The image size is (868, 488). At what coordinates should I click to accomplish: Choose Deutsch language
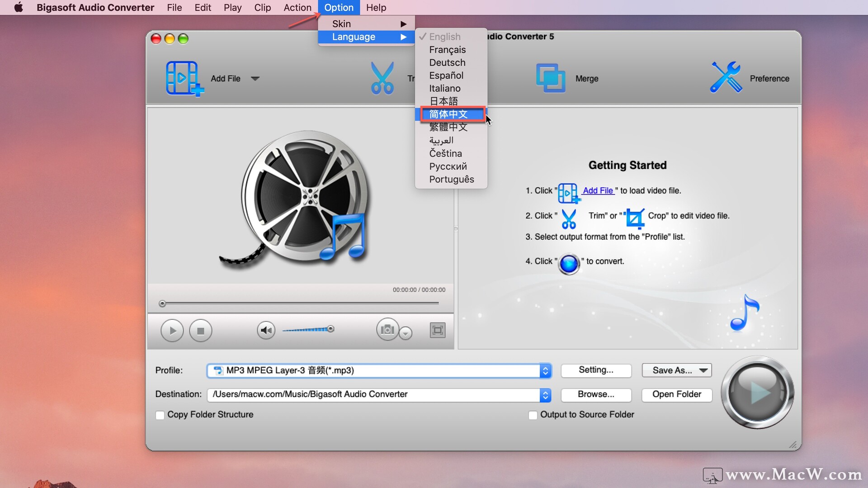451,63
